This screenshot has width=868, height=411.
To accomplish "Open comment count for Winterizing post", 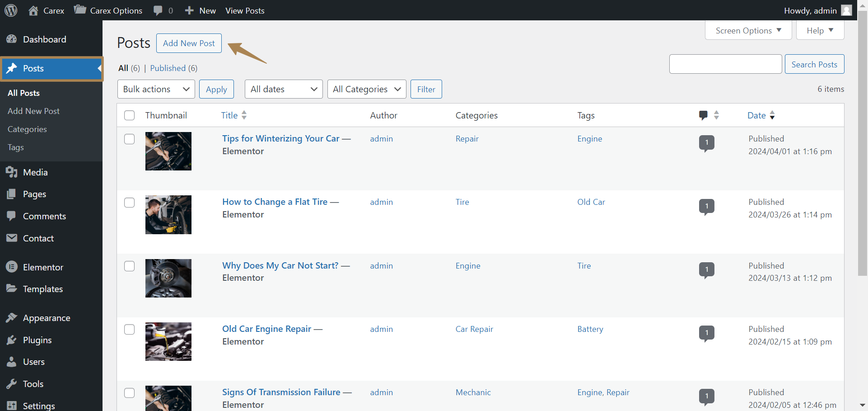I will point(707,143).
